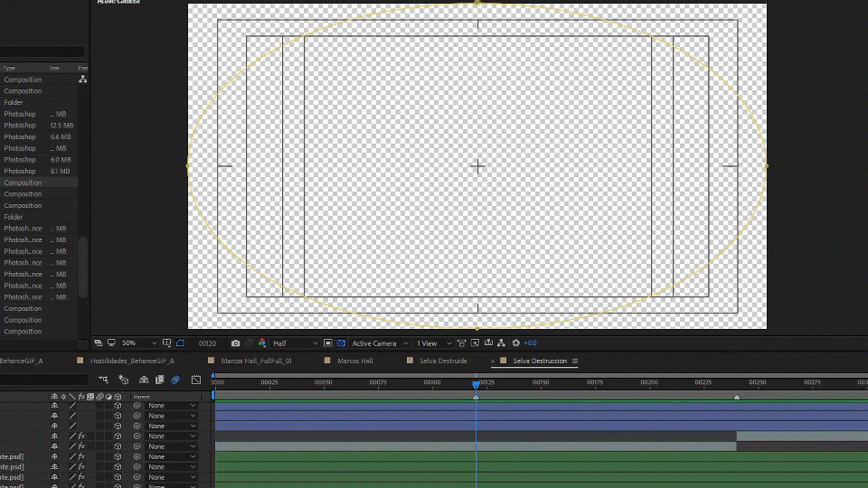The image size is (868, 488).
Task: Open the Half resolution dropdown
Action: click(x=295, y=343)
